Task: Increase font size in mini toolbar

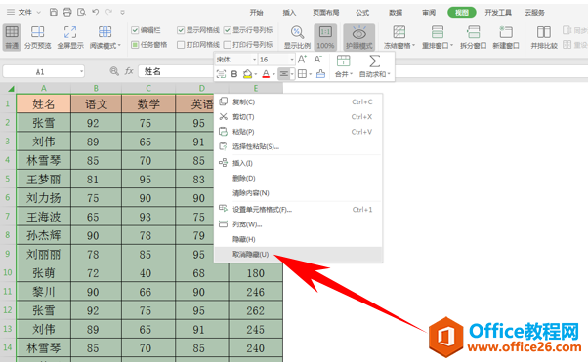Action: [x=302, y=60]
